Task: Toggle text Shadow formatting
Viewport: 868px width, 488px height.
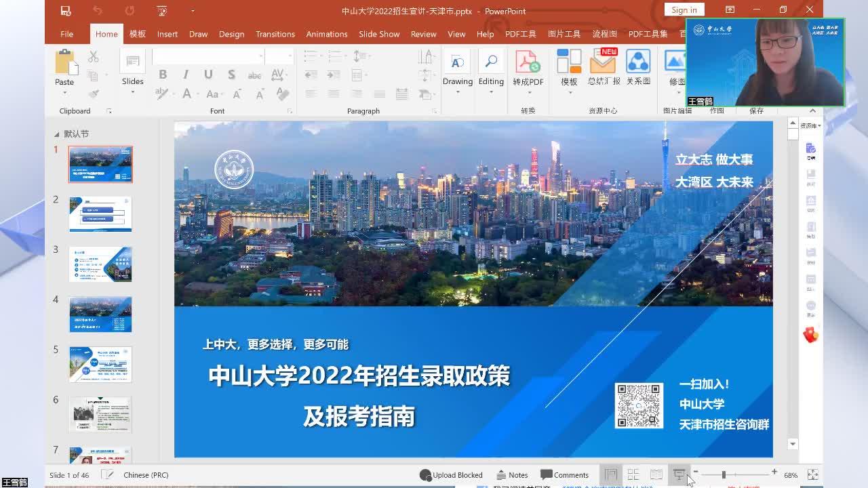Action: coord(231,75)
